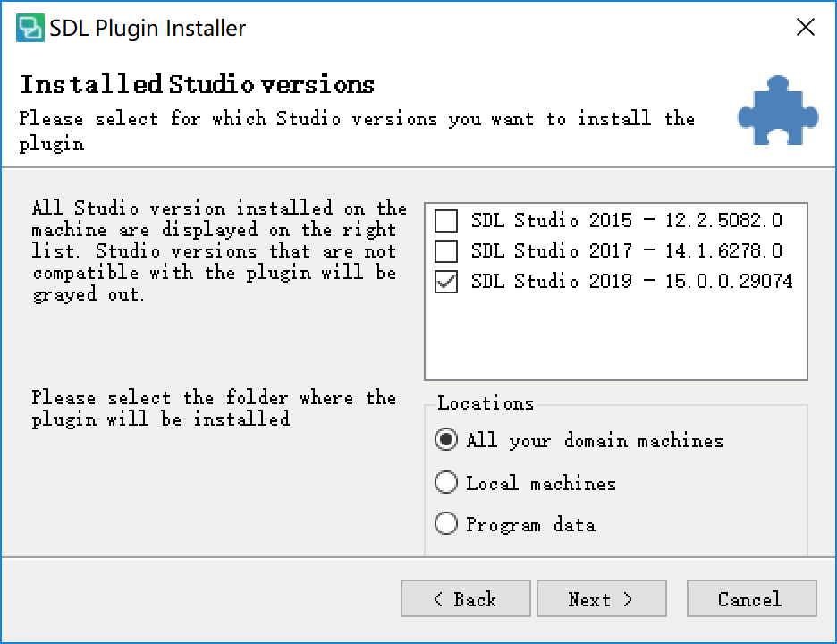Click the blue puzzle piece plugin icon
The width and height of the screenshot is (837, 644).
pos(778,110)
